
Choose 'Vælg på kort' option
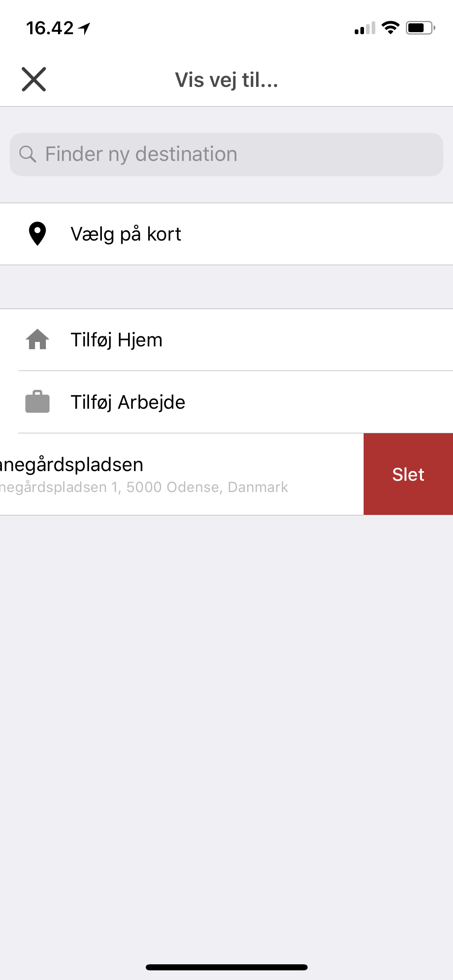coord(226,234)
